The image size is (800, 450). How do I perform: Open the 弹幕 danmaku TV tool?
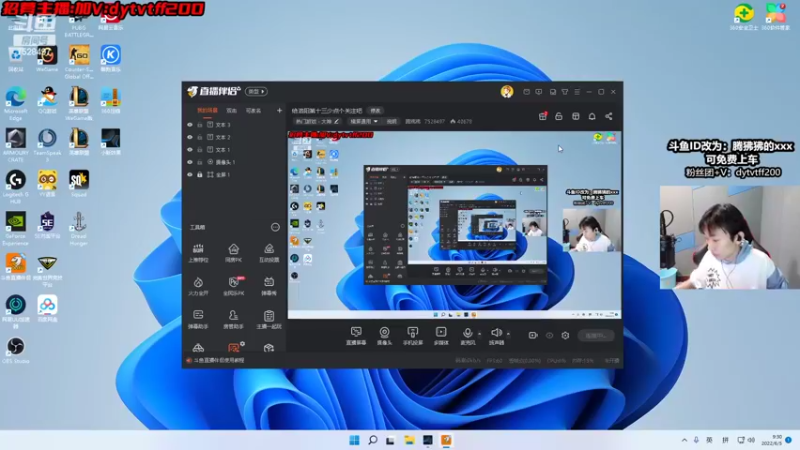click(269, 286)
